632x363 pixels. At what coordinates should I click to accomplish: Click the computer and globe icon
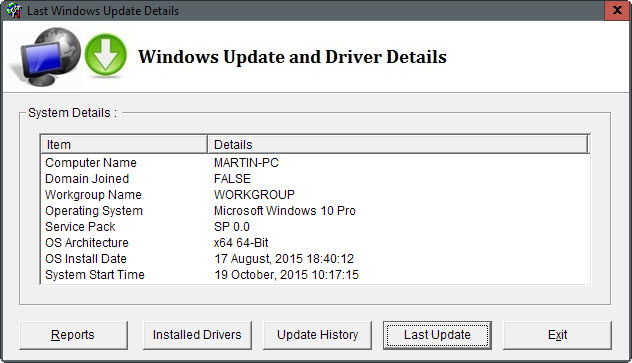tap(47, 57)
